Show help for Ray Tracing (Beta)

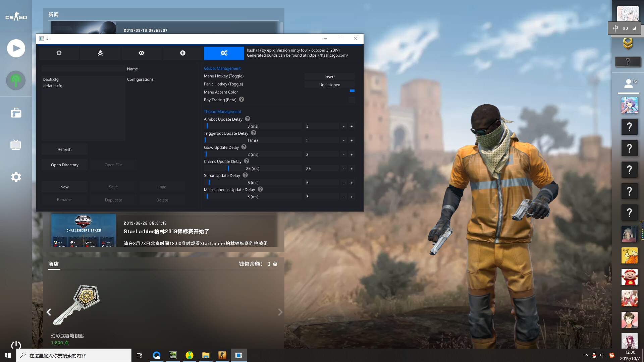coord(241,100)
